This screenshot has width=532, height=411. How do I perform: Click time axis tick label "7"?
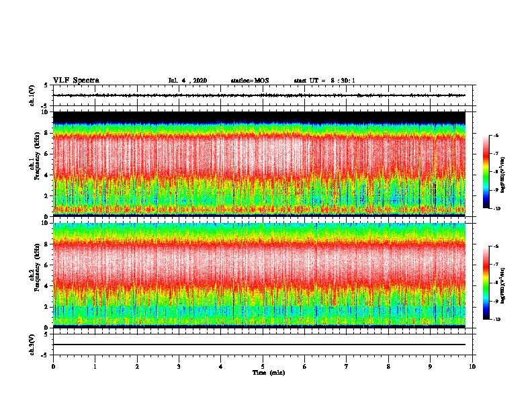347,367
